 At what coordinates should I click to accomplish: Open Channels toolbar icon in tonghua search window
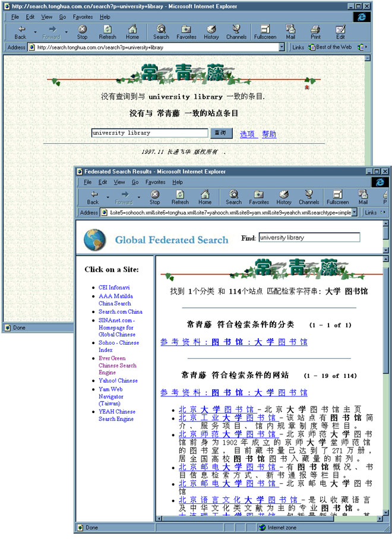click(236, 32)
